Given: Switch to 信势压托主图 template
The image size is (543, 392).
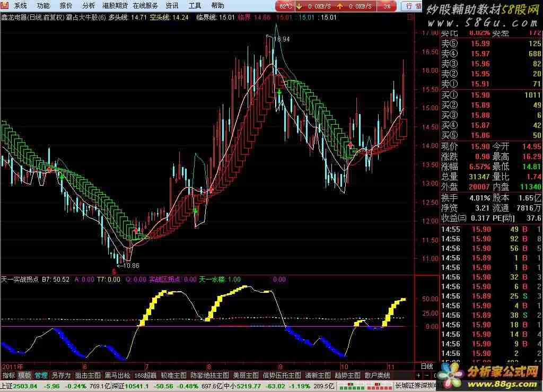Looking at the screenshot, I should click(x=282, y=376).
